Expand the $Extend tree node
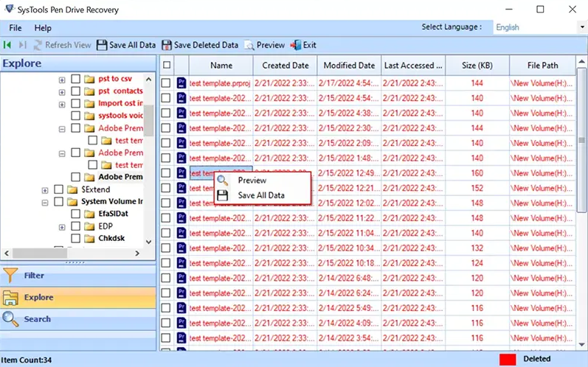 pyautogui.click(x=46, y=189)
